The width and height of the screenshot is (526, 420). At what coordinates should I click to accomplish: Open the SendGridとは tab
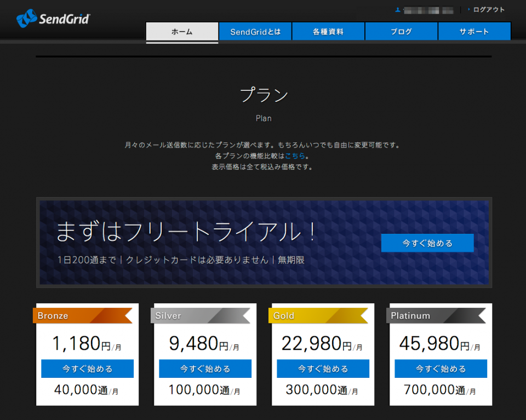(255, 31)
